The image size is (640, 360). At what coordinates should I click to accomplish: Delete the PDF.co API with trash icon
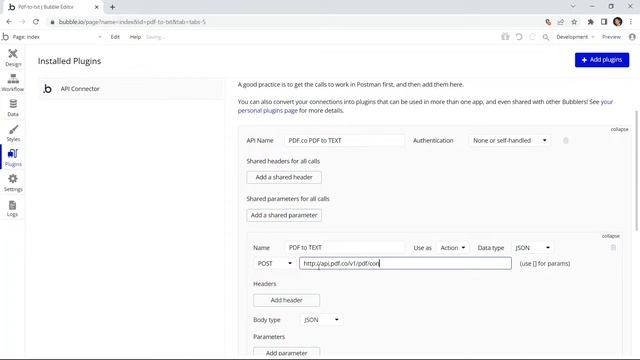[566, 140]
